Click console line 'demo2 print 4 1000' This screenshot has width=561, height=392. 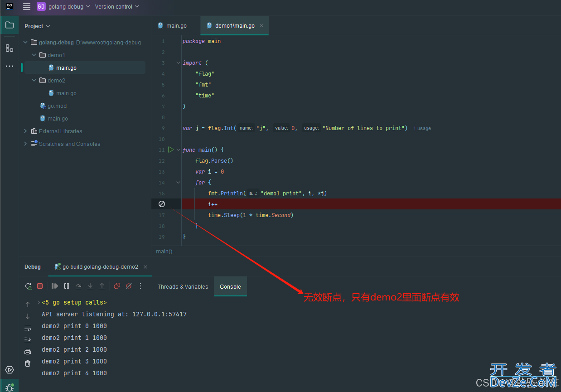[74, 373]
